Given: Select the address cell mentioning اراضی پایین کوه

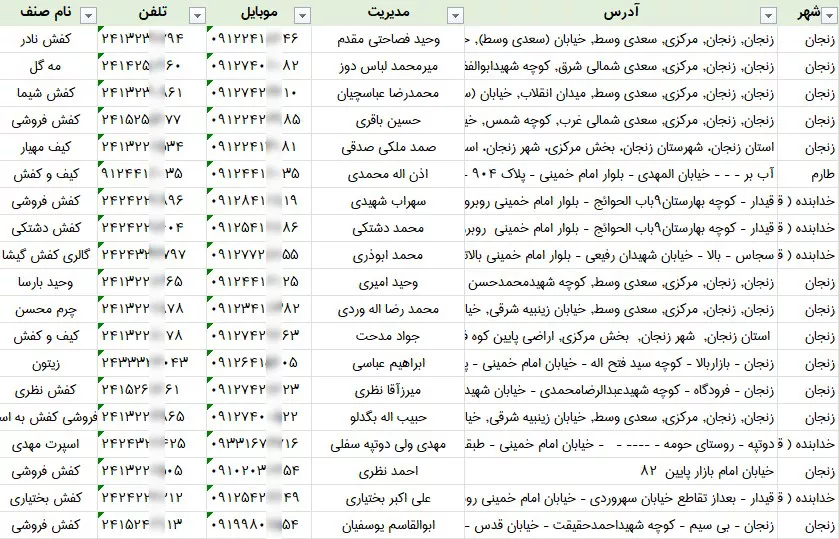Looking at the screenshot, I should click(x=621, y=336).
